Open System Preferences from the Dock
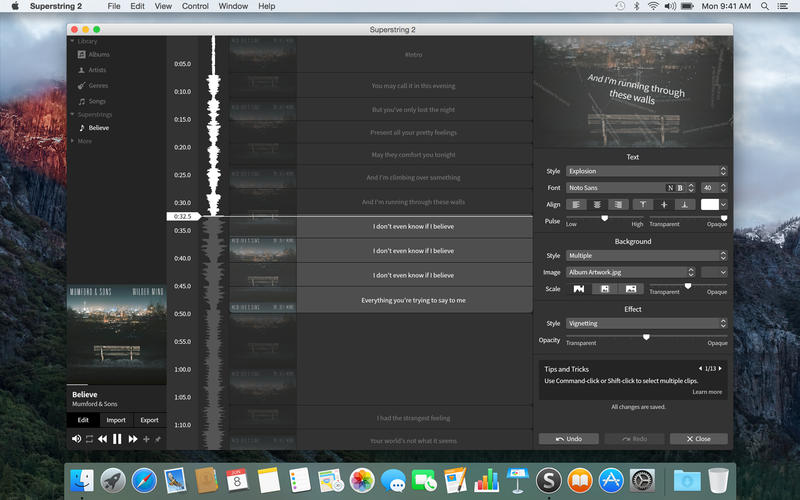Image resolution: width=800 pixels, height=500 pixels. pos(642,480)
